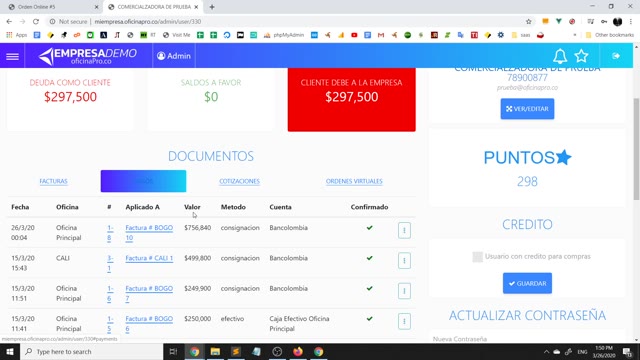
Task: Open options menu for $756,840 payment
Action: 404,230
